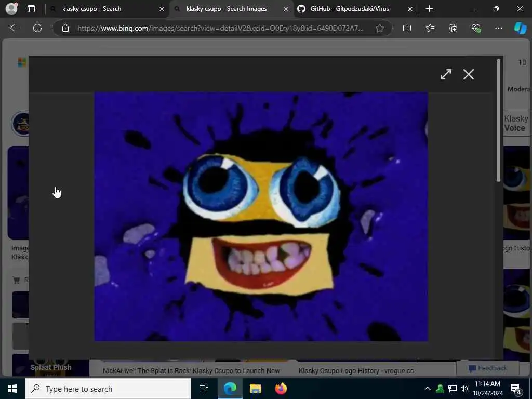Image resolution: width=532 pixels, height=399 pixels.
Task: Open a new browser tab
Action: [430, 9]
